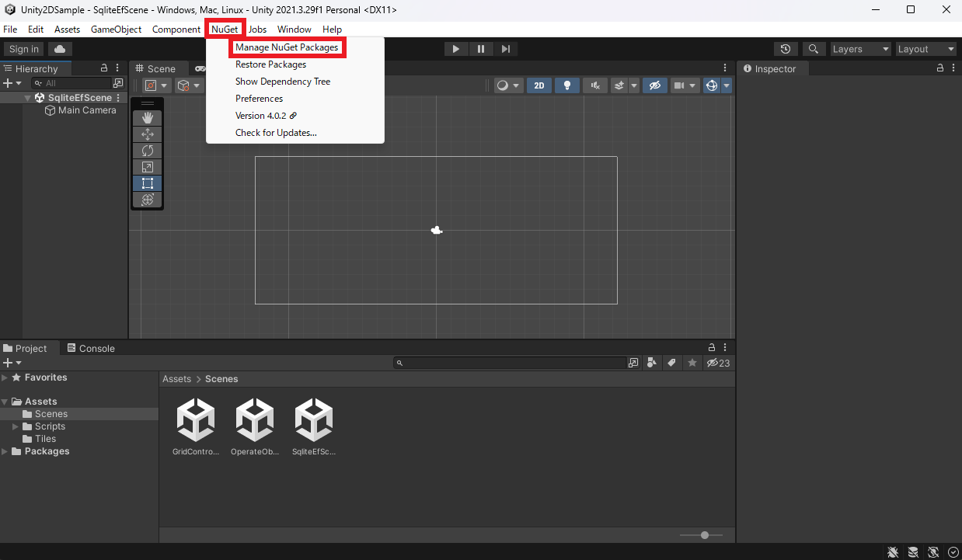The width and height of the screenshot is (962, 560).
Task: Open the Layout dropdown
Action: 926,49
